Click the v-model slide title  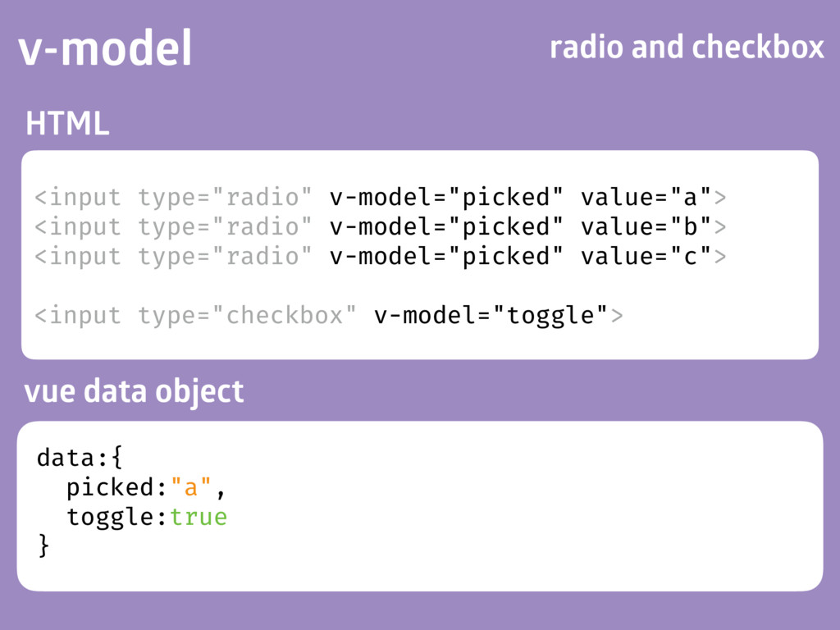coord(105,48)
